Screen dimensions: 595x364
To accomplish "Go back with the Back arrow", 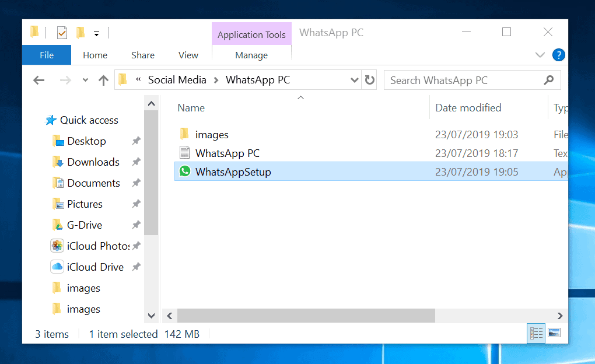I will click(38, 80).
